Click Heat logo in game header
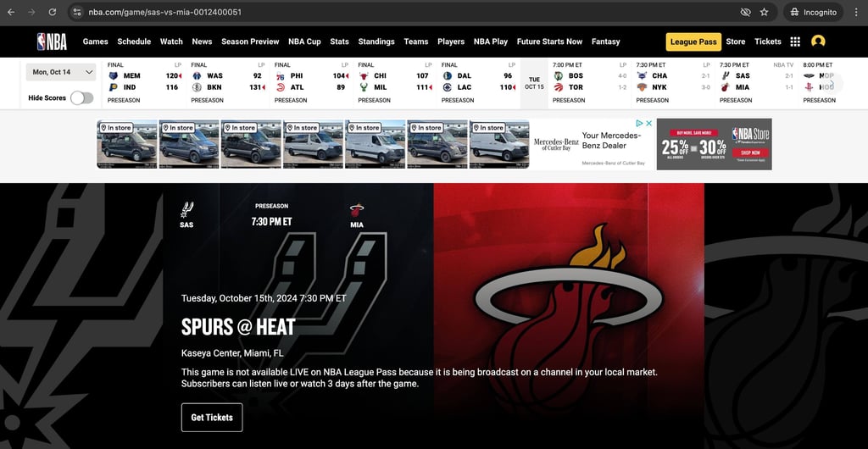This screenshot has height=449, width=868. point(357,211)
